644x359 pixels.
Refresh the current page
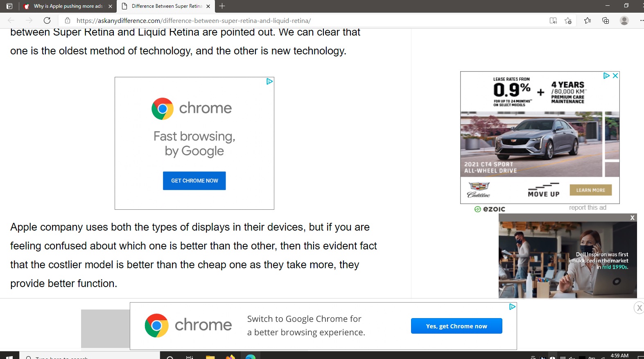[47, 20]
